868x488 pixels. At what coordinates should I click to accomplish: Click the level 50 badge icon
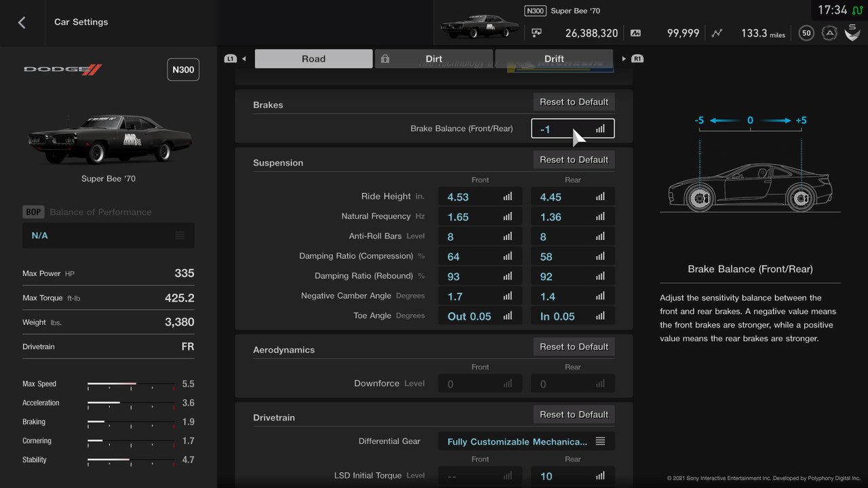point(806,33)
